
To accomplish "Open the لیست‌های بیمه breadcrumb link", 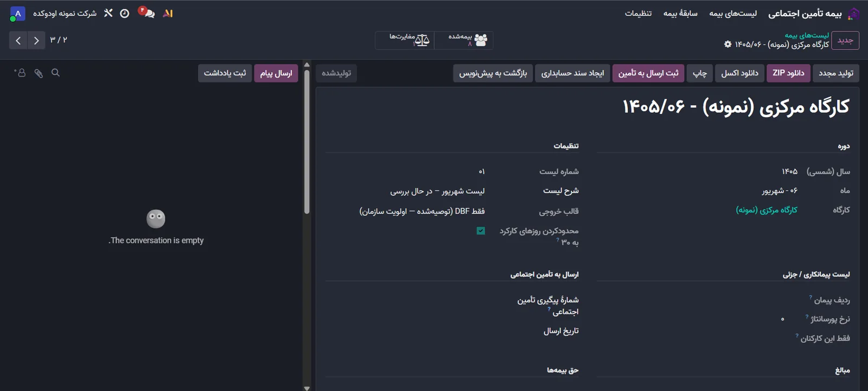I will click(x=807, y=35).
